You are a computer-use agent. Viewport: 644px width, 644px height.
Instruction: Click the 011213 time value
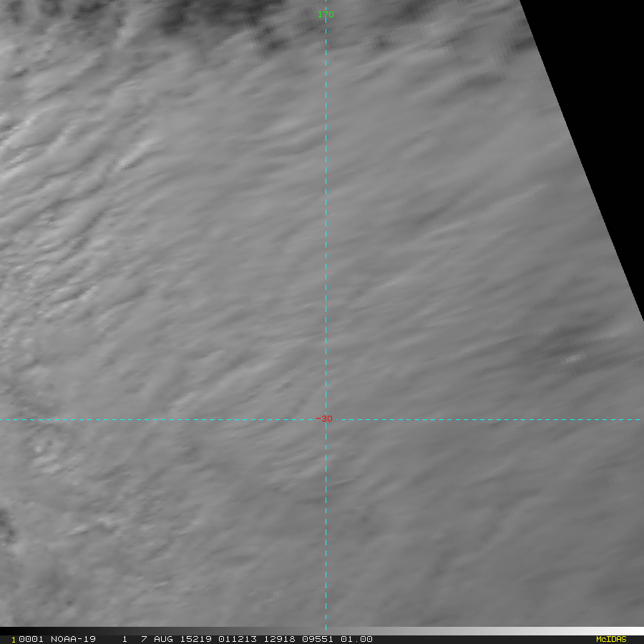238,639
